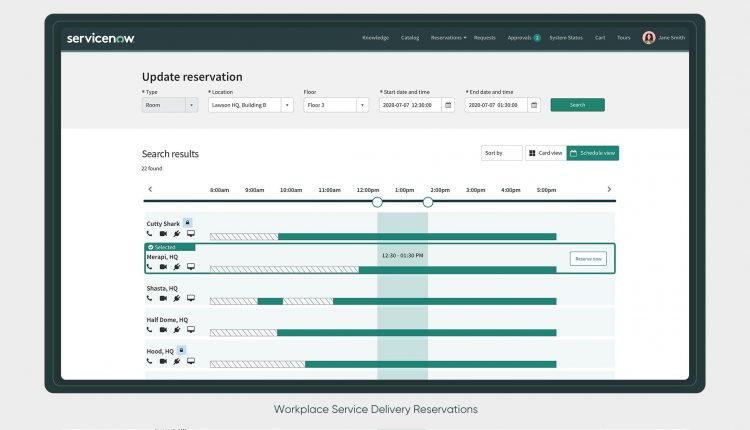Go to earlier times with left arrow

[x=150, y=189]
